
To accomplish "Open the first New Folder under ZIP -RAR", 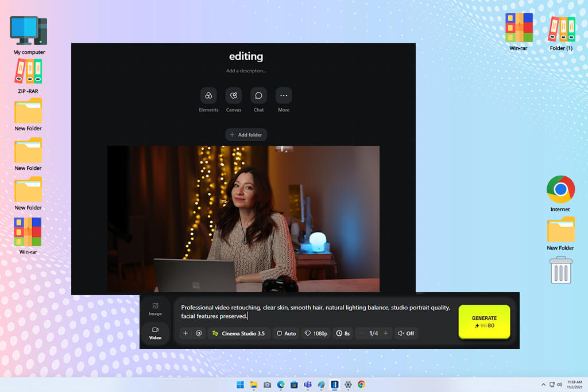I will 28,115.
